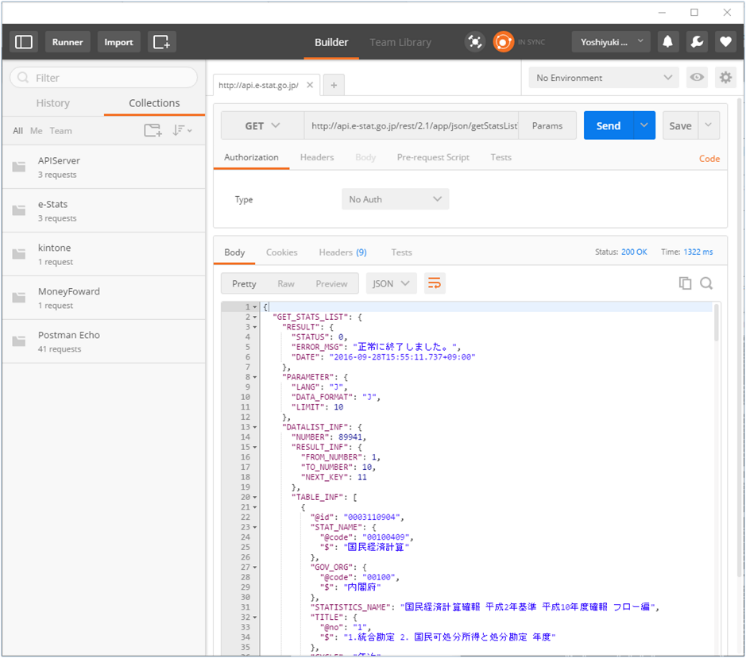The width and height of the screenshot is (746, 658).
Task: Search response with magnifier icon
Action: tap(706, 284)
